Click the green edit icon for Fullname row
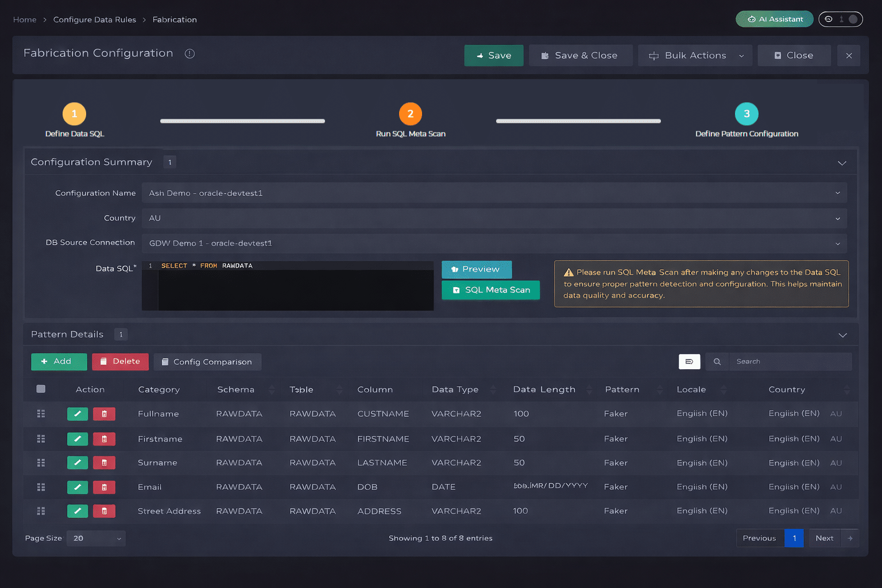The image size is (882, 588). (x=78, y=413)
